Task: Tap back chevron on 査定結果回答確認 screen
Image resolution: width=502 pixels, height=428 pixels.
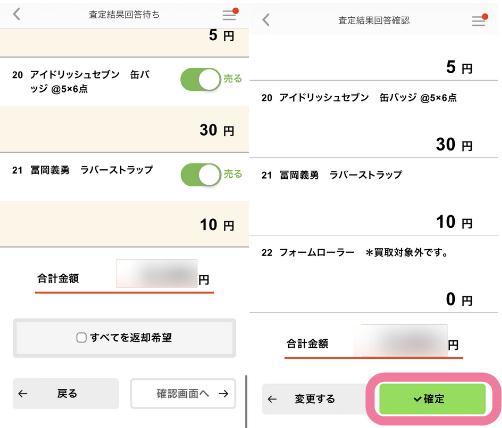Action: pyautogui.click(x=266, y=20)
